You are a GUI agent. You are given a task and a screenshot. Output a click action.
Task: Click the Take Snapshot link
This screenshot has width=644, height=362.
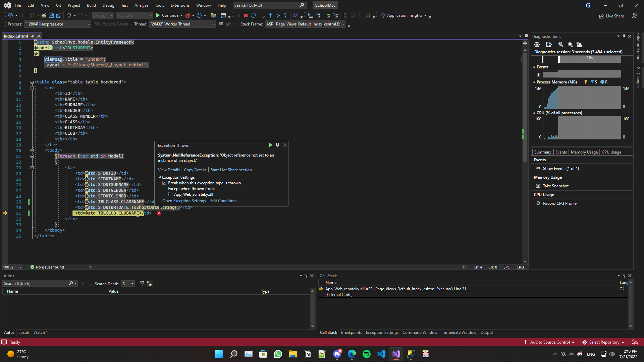pos(555,186)
